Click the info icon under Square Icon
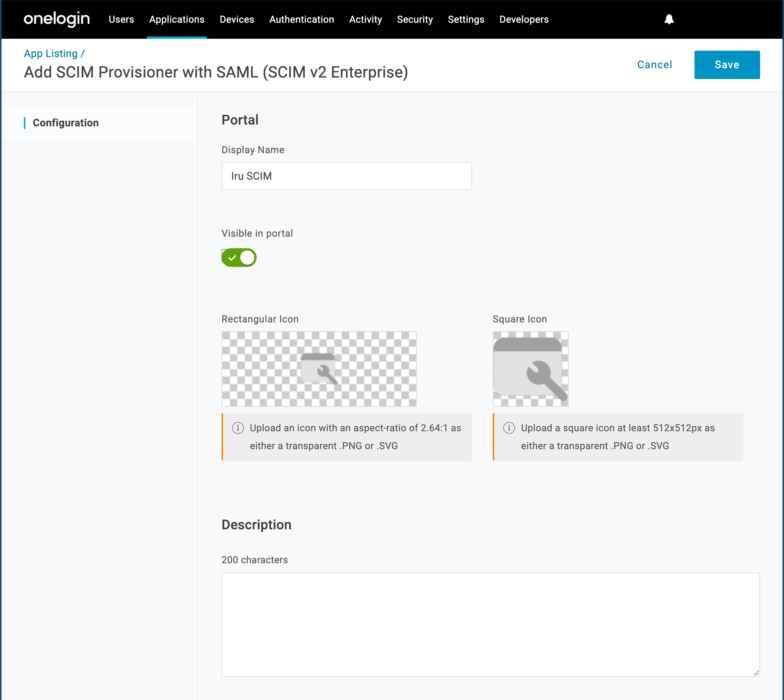This screenshot has width=784, height=700. coord(509,428)
